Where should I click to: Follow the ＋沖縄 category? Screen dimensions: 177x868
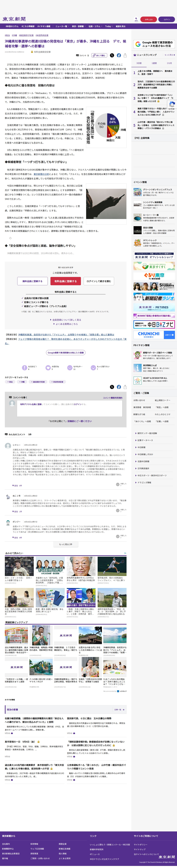(x=22, y=382)
